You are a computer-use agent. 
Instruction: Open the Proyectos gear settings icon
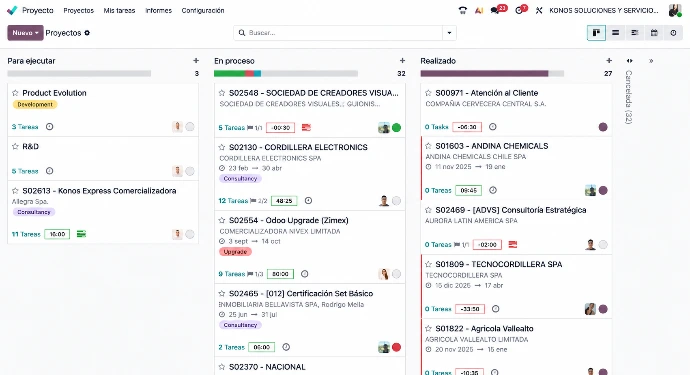pyautogui.click(x=87, y=33)
